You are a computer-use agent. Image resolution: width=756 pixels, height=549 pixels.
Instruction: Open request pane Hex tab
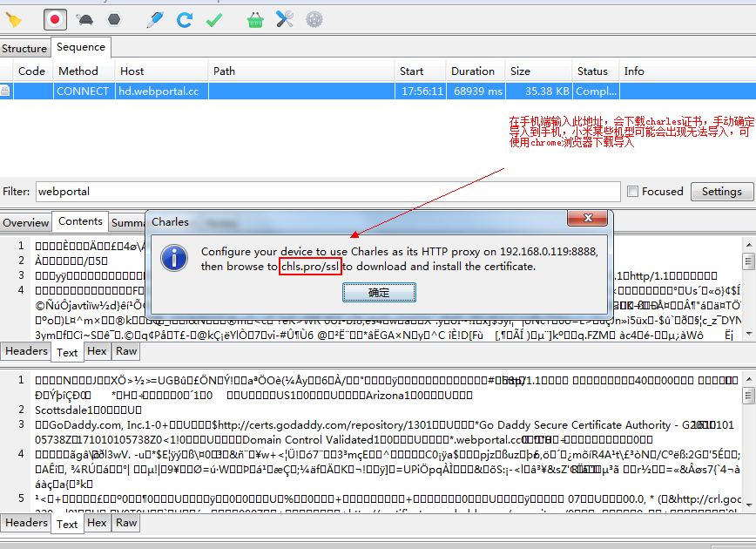[x=97, y=351]
